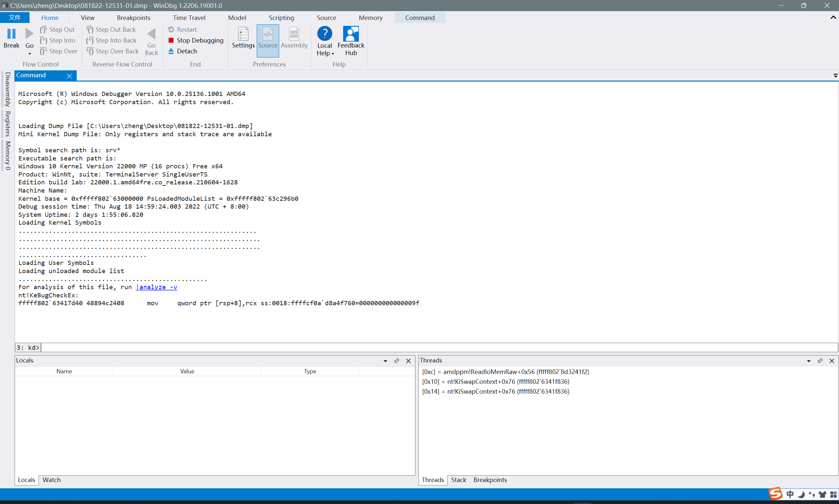Select thread 0xc amdppm!ReadIoMemRaw entry
The width and height of the screenshot is (839, 504).
505,372
